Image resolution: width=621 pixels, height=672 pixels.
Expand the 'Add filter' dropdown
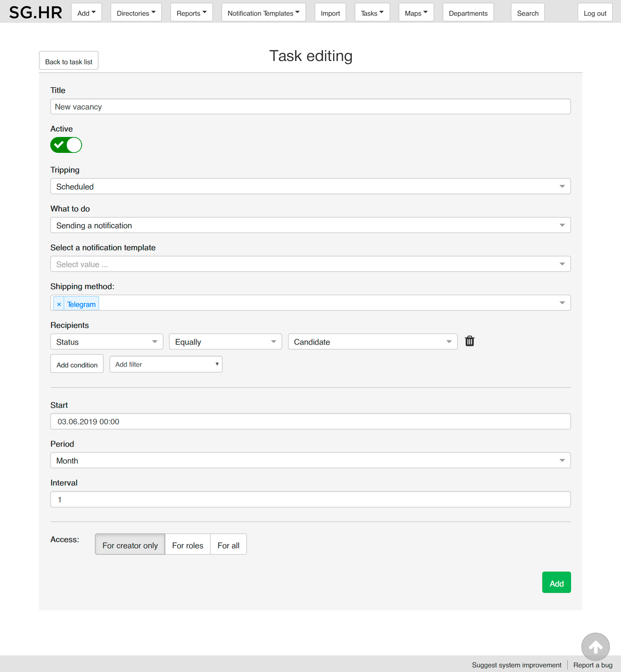coord(166,365)
